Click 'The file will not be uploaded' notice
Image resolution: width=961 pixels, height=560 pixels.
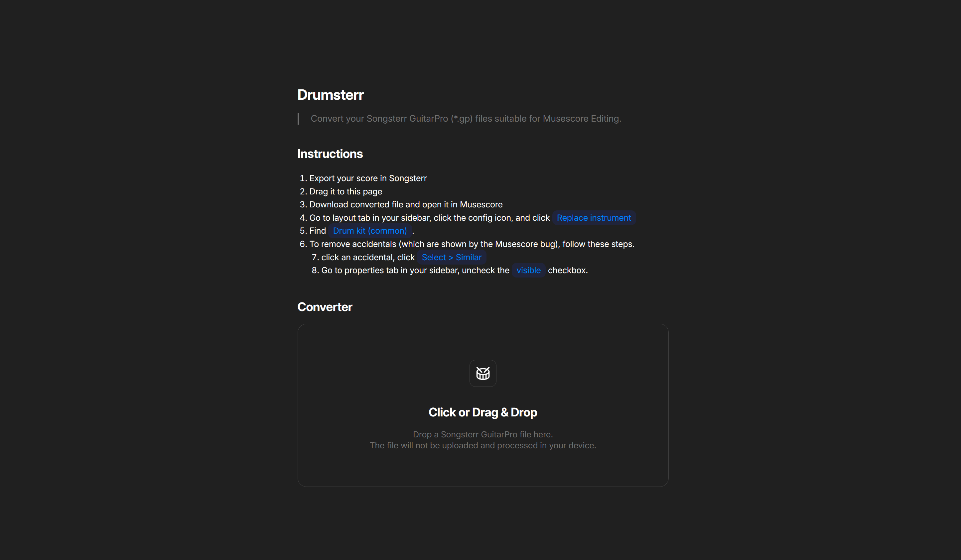click(483, 446)
